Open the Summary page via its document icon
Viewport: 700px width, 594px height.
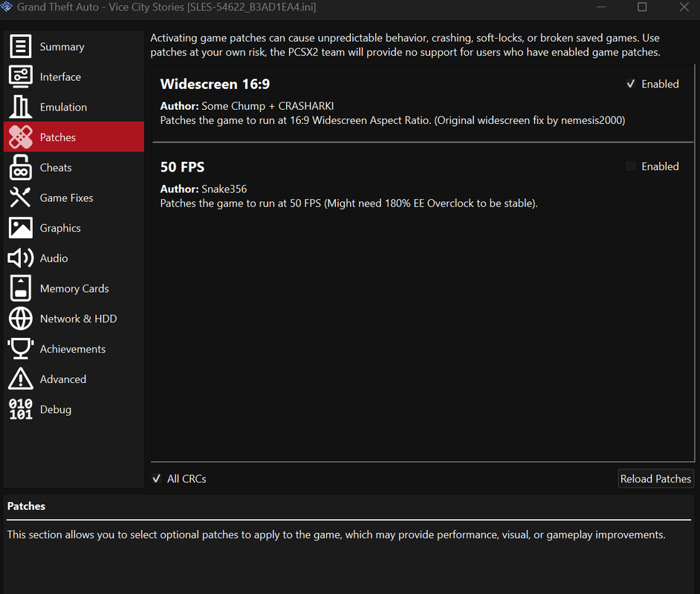tap(21, 46)
